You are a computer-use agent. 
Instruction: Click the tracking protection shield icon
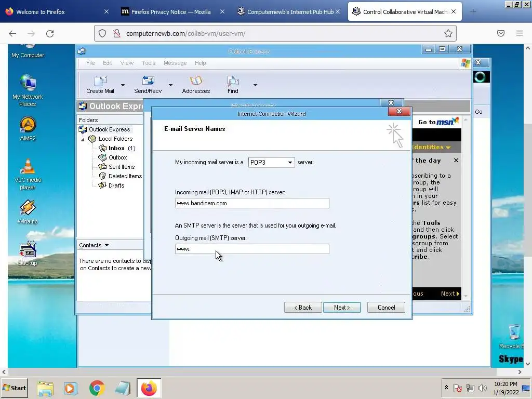tap(102, 33)
